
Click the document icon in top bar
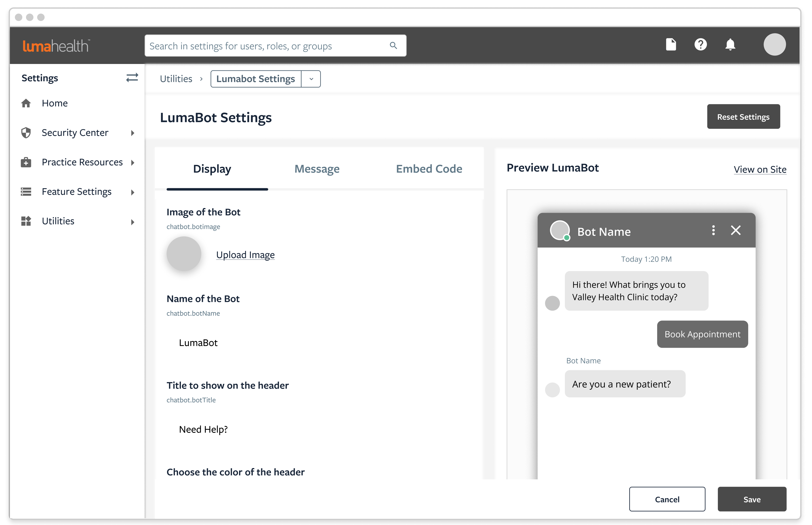coord(671,45)
